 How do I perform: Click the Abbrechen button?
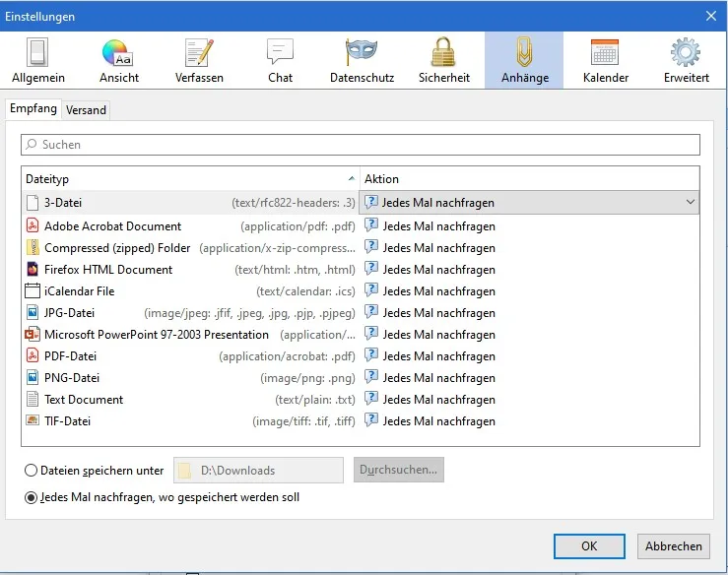[x=673, y=545]
